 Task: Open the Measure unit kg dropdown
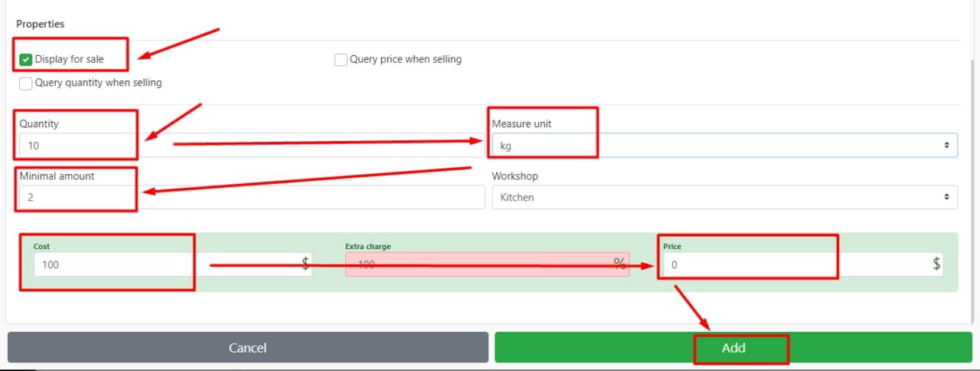point(724,146)
